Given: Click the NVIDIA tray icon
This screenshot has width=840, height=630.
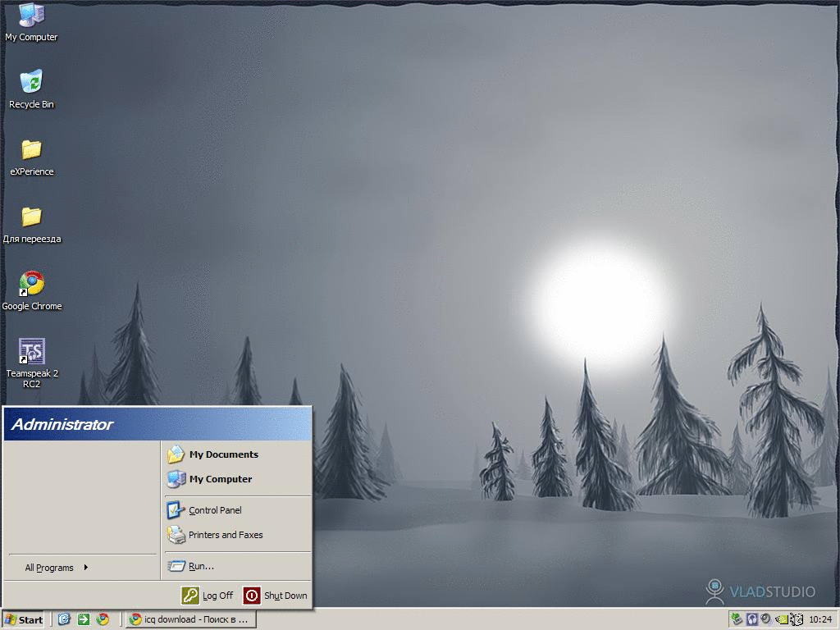Looking at the screenshot, I should click(782, 620).
